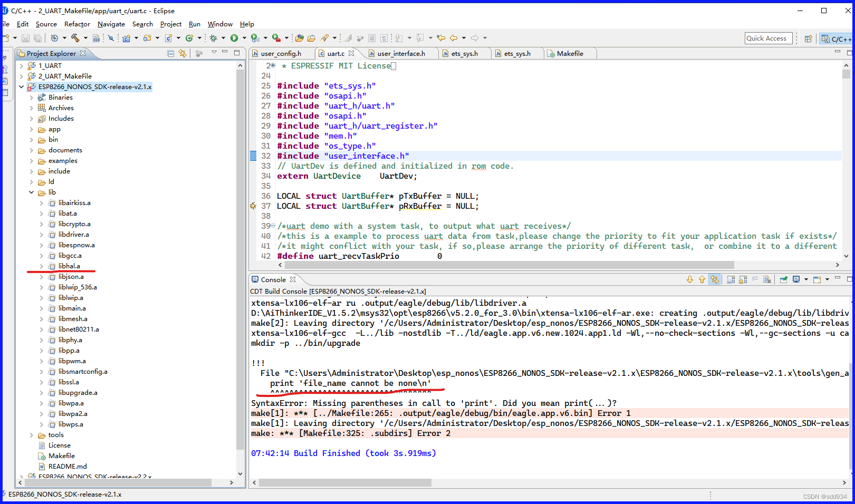Click the New Class toolbar icon
Image resolution: width=855 pixels, height=504 pixels.
(189, 38)
